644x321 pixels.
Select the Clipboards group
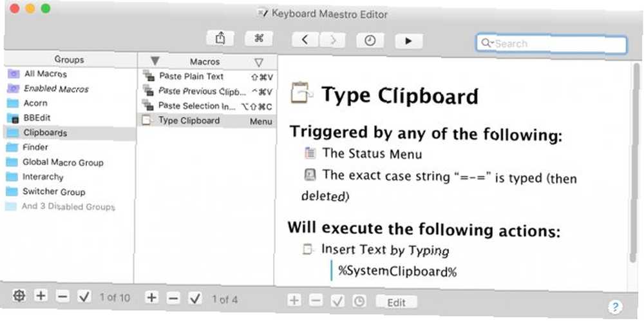pos(69,133)
